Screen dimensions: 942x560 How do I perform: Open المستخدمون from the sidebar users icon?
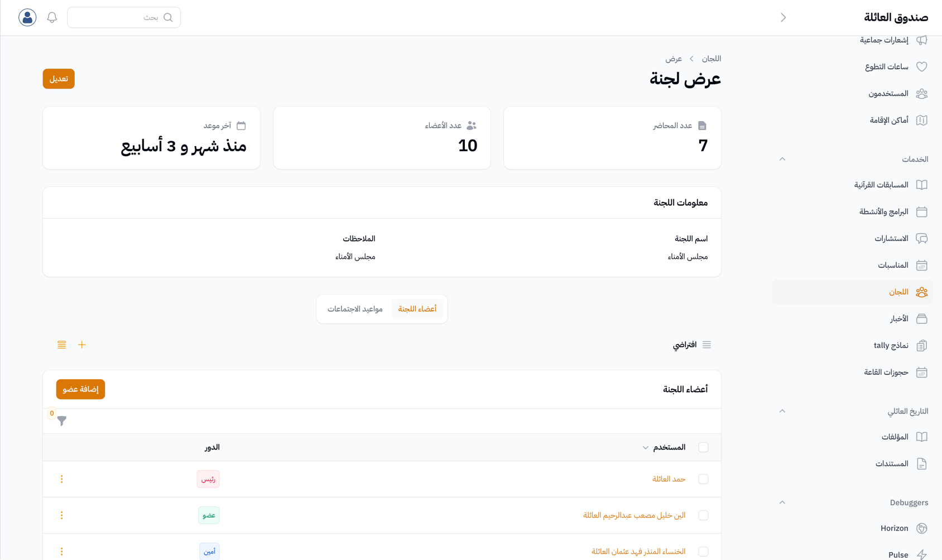[x=921, y=93]
